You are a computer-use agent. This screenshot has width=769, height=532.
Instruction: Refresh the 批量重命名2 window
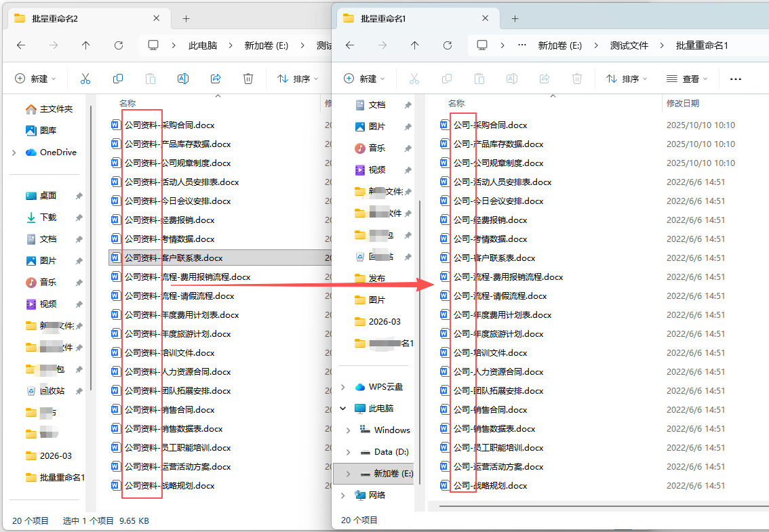point(119,45)
